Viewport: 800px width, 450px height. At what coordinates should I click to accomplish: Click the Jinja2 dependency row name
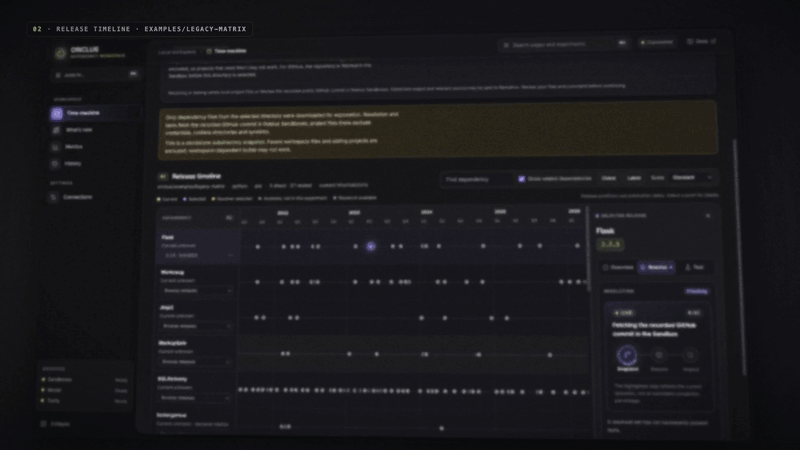(166, 308)
